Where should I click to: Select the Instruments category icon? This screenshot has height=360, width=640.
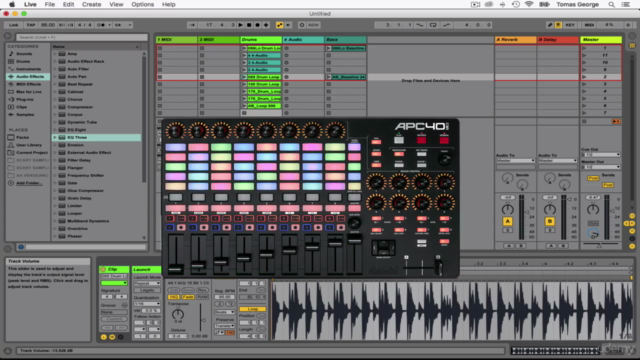[11, 69]
